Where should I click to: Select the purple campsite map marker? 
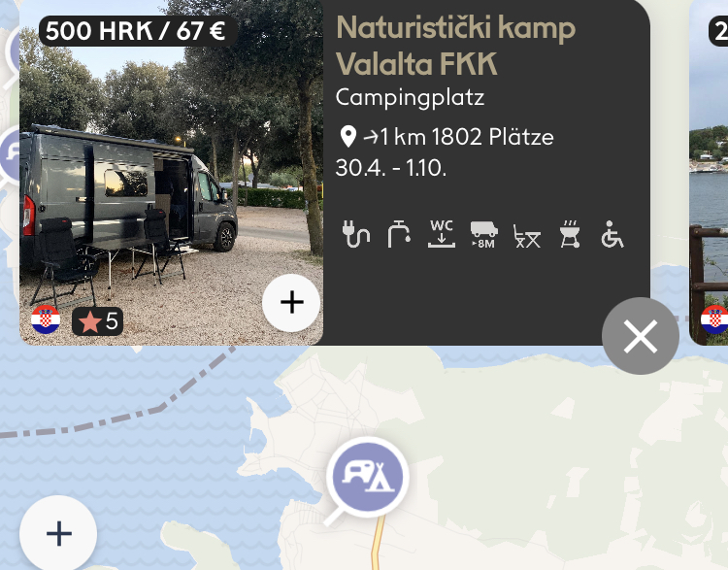pyautogui.click(x=367, y=477)
